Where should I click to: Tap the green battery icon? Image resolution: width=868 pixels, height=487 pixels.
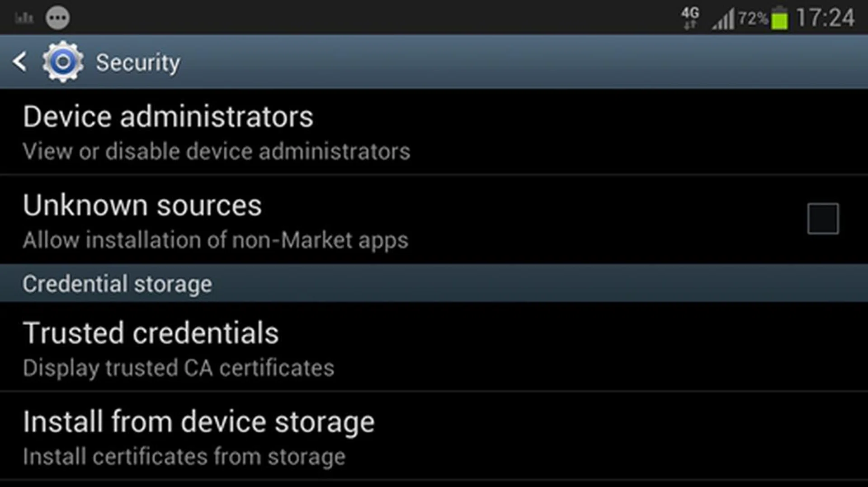coord(779,19)
